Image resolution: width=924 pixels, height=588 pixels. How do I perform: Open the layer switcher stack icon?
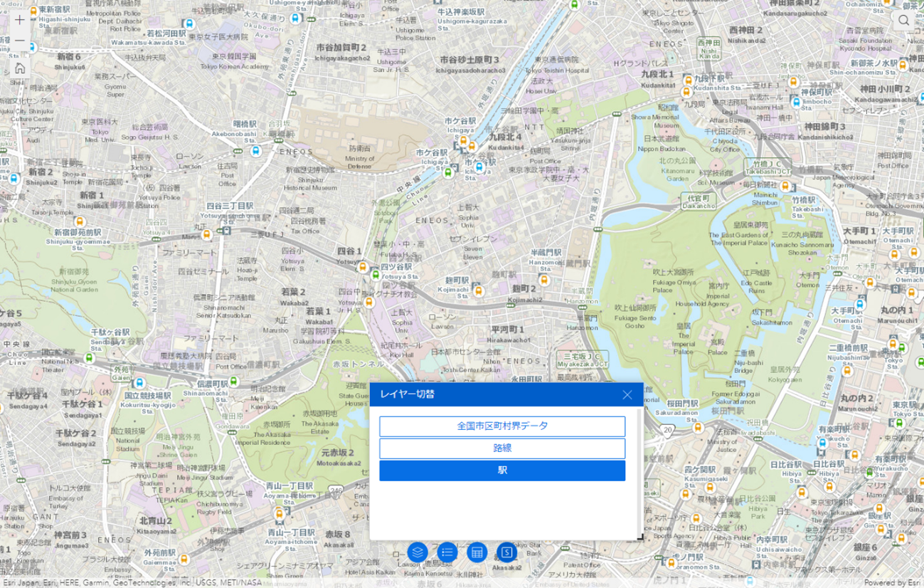(x=418, y=552)
